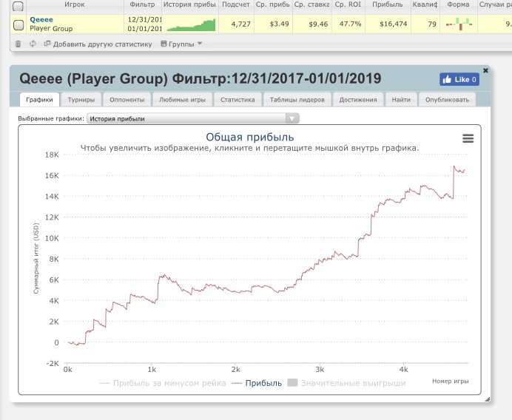Click the refresh arrows icon
The image size is (512, 420).
33,44
